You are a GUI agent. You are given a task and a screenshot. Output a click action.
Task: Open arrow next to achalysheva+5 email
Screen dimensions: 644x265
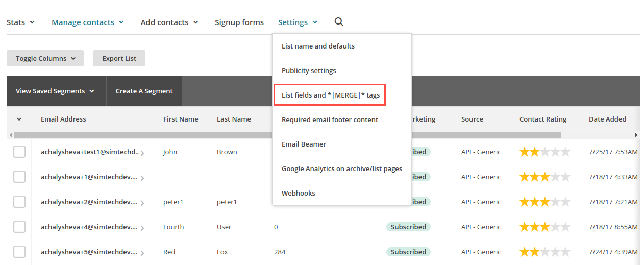142,253
